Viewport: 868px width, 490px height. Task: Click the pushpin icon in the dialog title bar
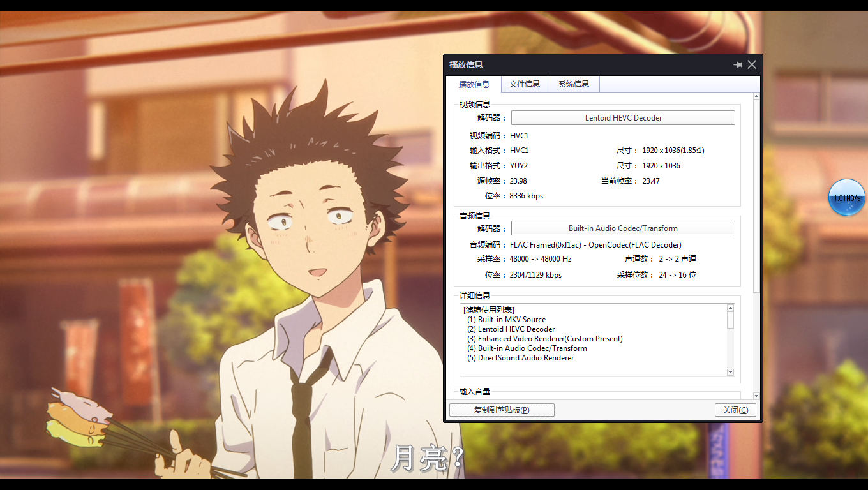[x=738, y=64]
